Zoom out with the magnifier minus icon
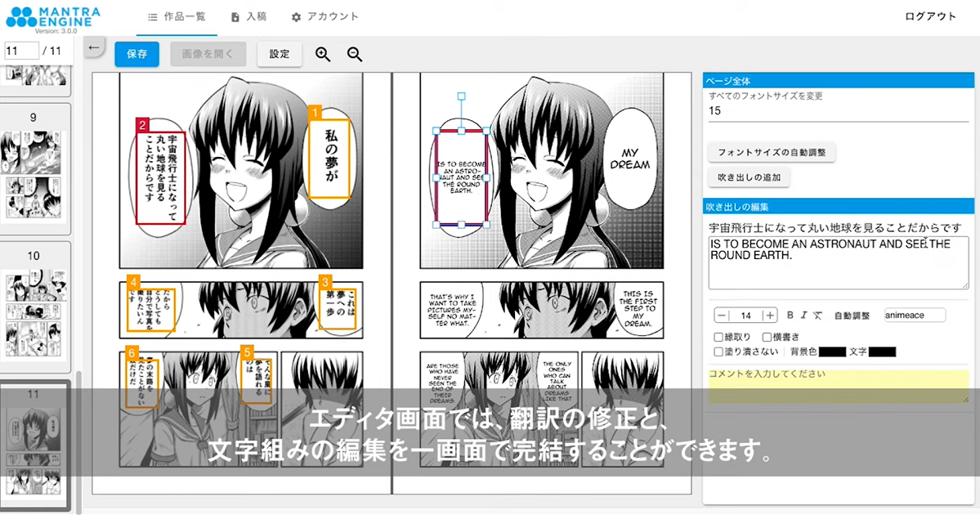This screenshot has height=515, width=980. click(355, 55)
